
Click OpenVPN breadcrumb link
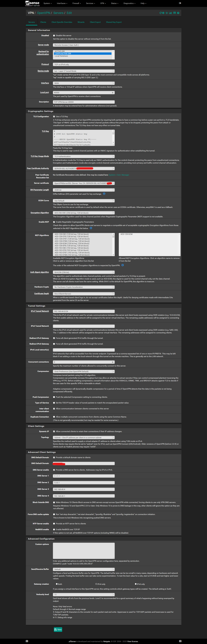(x=43, y=13)
